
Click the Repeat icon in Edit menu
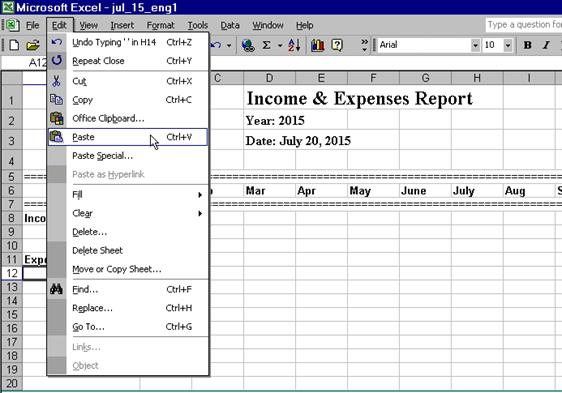(57, 60)
